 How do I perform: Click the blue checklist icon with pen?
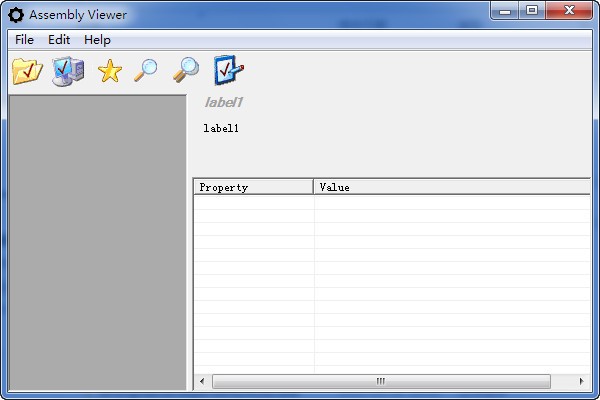pos(229,70)
